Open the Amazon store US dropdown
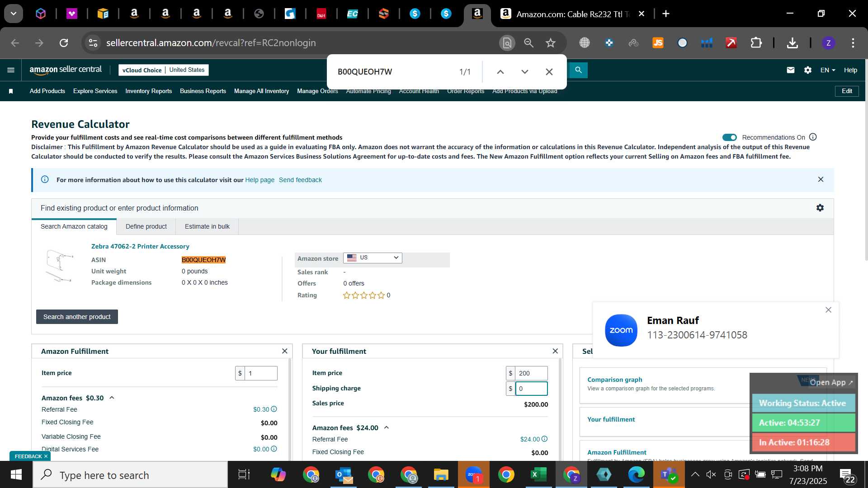 373,258
